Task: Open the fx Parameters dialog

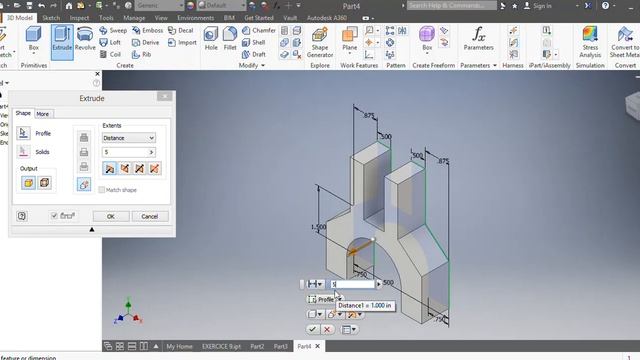Action: click(478, 39)
